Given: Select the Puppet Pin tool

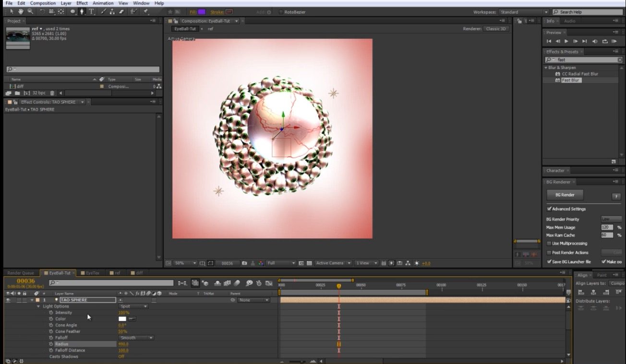Looking at the screenshot, I should pos(145,12).
